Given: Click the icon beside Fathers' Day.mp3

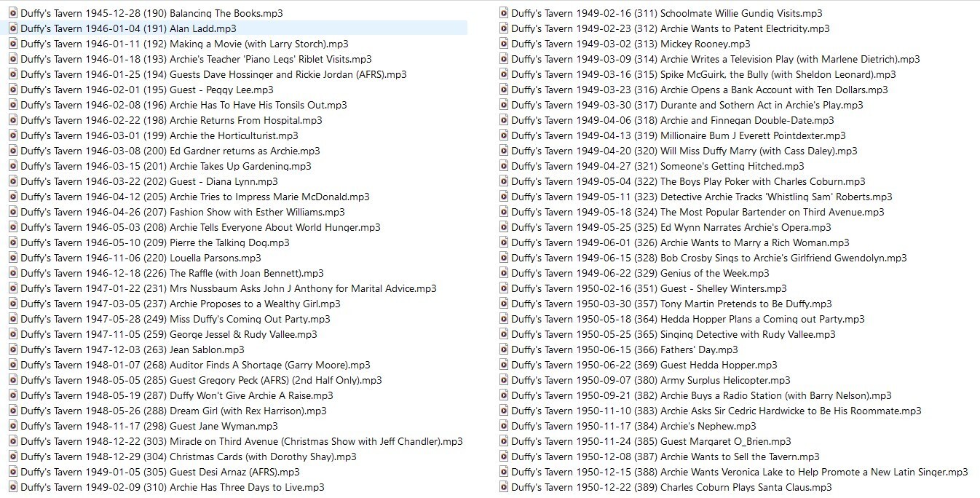Looking at the screenshot, I should tap(504, 349).
